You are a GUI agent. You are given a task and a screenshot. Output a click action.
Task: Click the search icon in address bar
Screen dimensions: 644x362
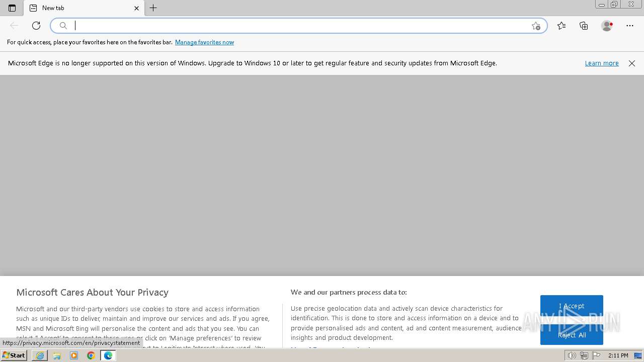(x=63, y=26)
